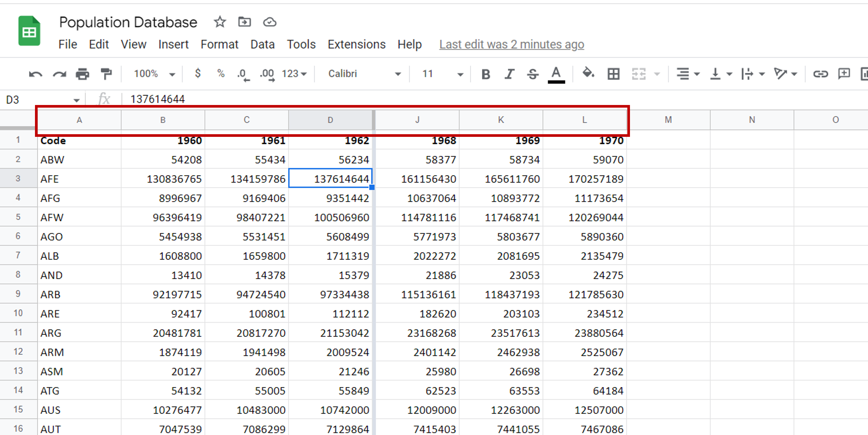Click the formula bar showing 137614644
This screenshot has width=868, height=435.
(x=495, y=99)
